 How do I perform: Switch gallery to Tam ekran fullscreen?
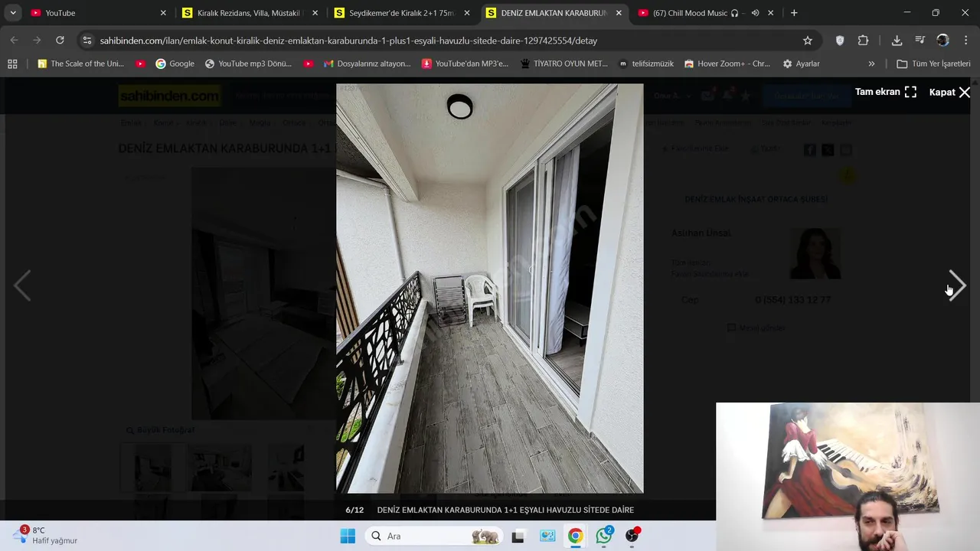[886, 92]
